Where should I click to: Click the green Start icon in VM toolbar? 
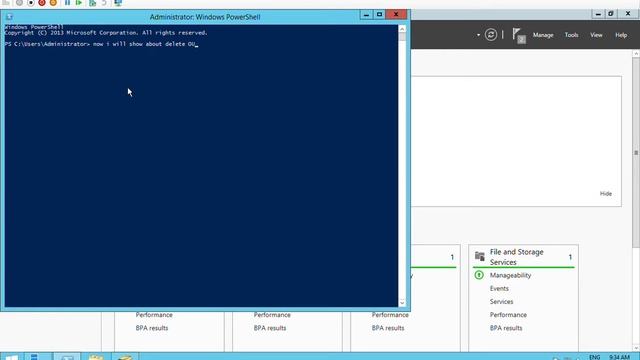(x=79, y=3)
